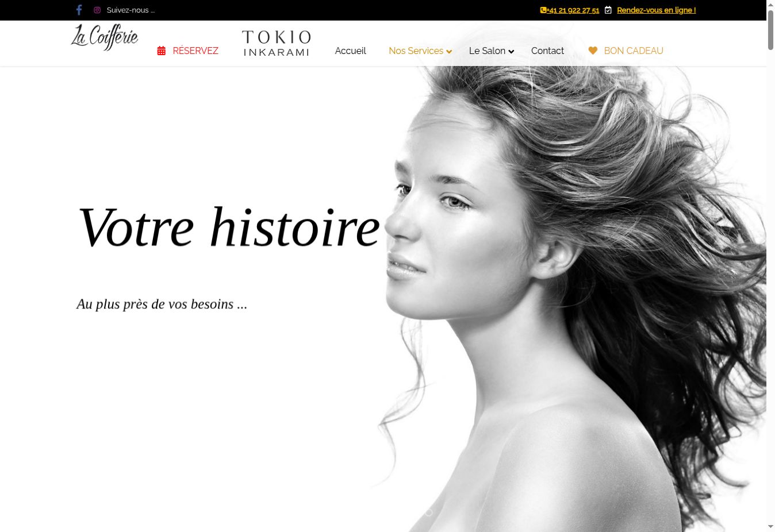Screen dimensions: 775x532
Task: Go to the Accueil menu item
Action: [351, 51]
